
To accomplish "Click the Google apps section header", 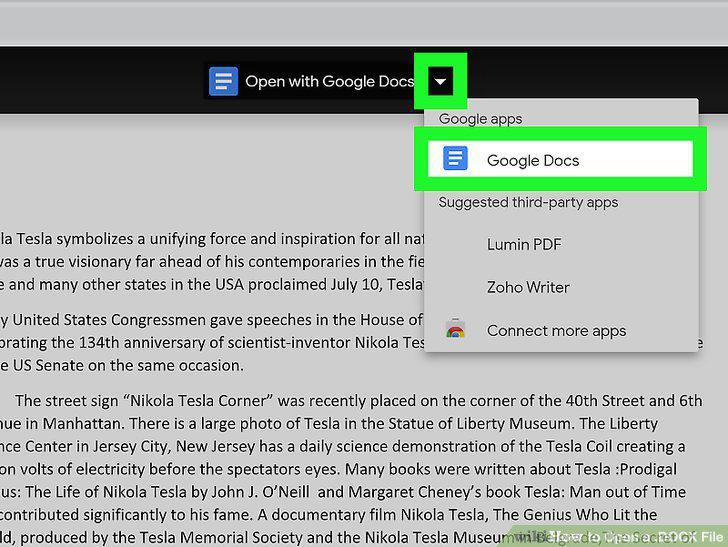I will point(480,119).
